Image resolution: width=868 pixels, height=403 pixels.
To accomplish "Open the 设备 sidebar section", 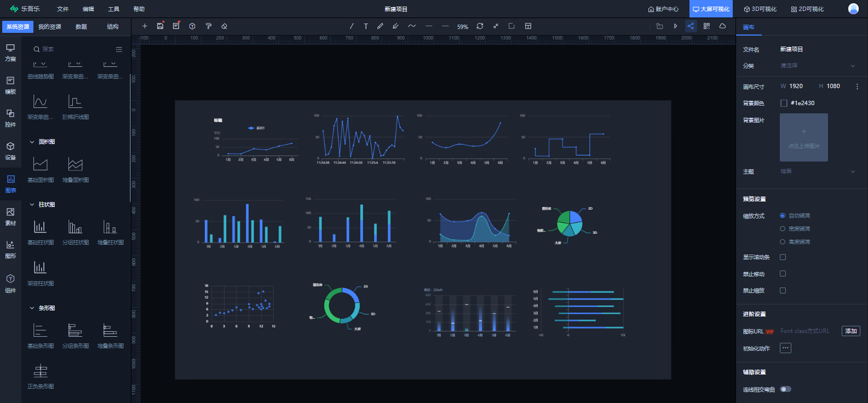I will 10,151.
